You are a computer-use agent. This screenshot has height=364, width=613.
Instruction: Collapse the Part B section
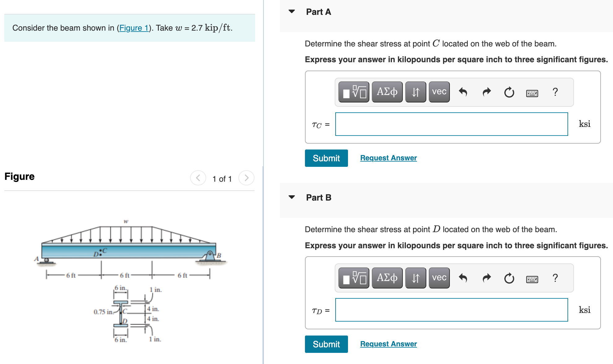tap(292, 197)
